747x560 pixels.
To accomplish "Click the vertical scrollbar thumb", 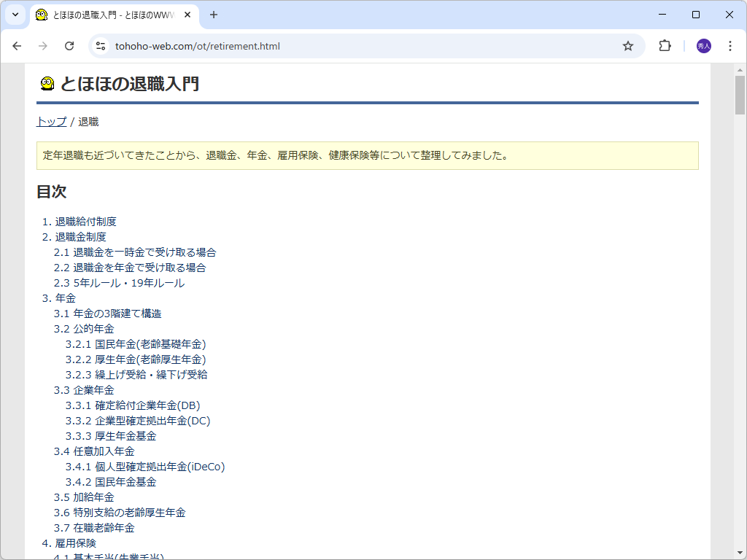I will point(740,95).
